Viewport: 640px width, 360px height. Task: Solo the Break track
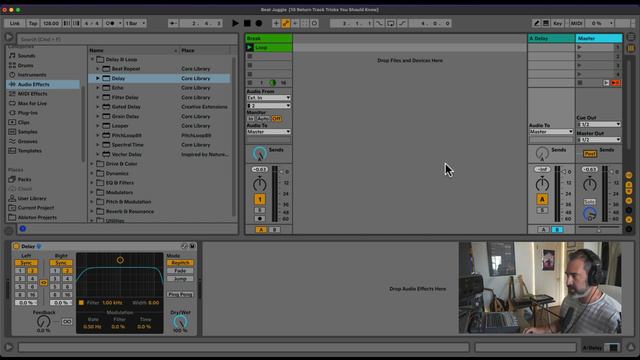point(260,210)
